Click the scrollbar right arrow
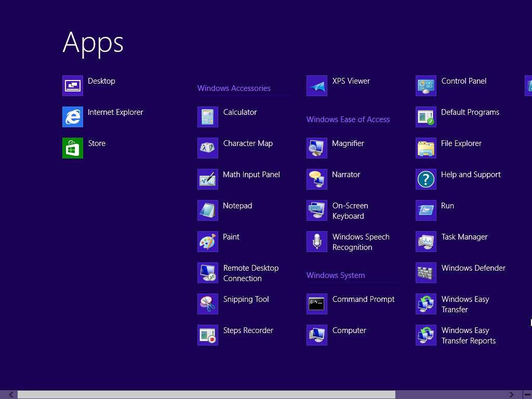 pyautogui.click(x=512, y=395)
